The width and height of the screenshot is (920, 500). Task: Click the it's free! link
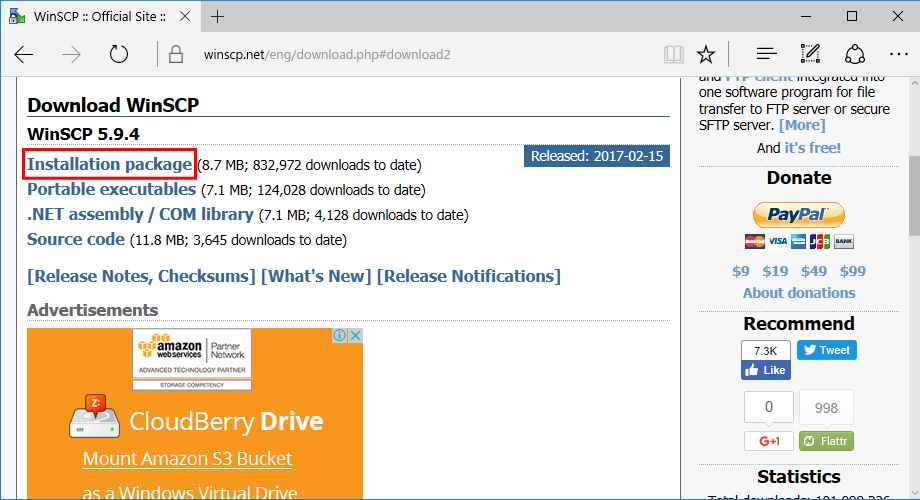(x=813, y=148)
